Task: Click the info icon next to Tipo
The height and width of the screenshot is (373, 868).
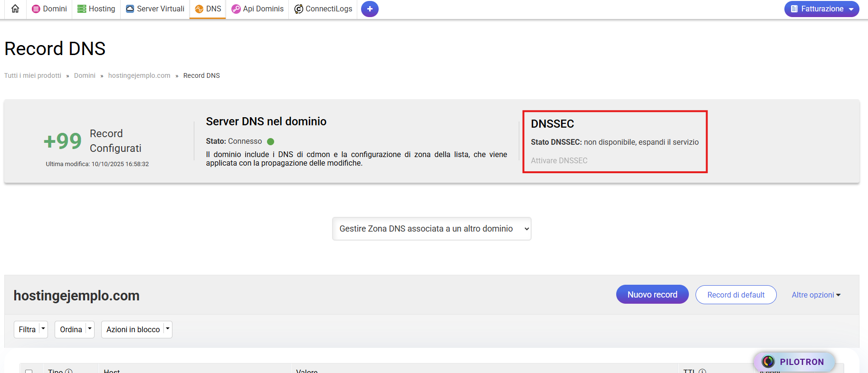Action: [x=69, y=371]
